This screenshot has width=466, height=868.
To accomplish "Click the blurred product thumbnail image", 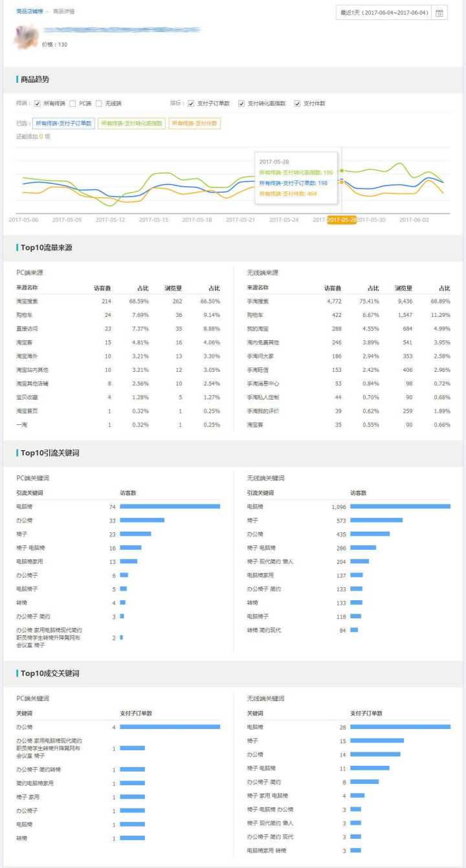I will [27, 36].
